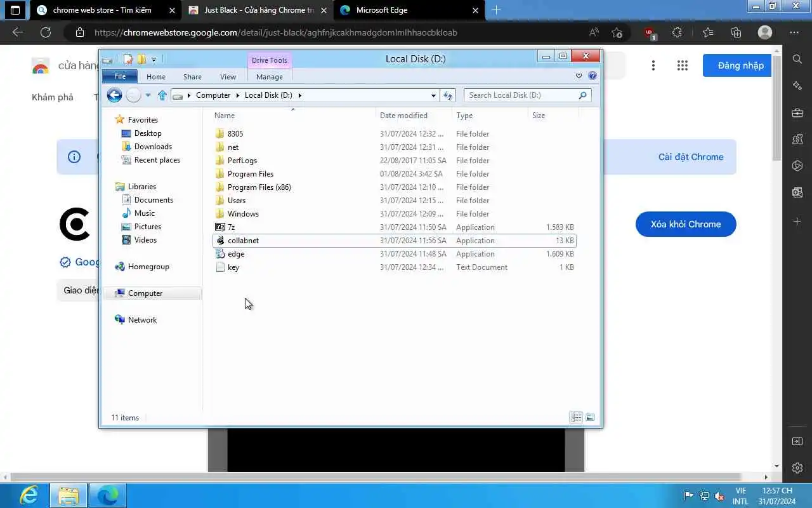Select the collabnet application file
The width and height of the screenshot is (812, 508).
[394, 241]
